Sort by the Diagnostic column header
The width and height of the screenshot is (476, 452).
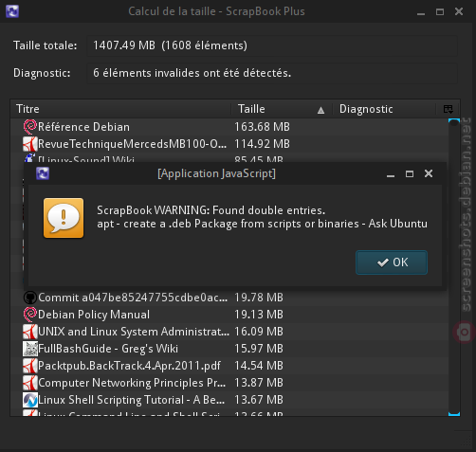[x=384, y=109]
